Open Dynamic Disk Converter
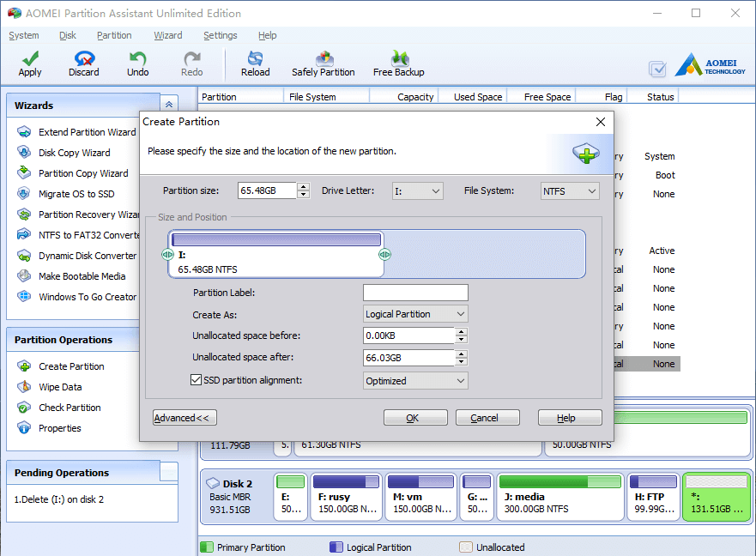The width and height of the screenshot is (756, 556). click(x=76, y=256)
